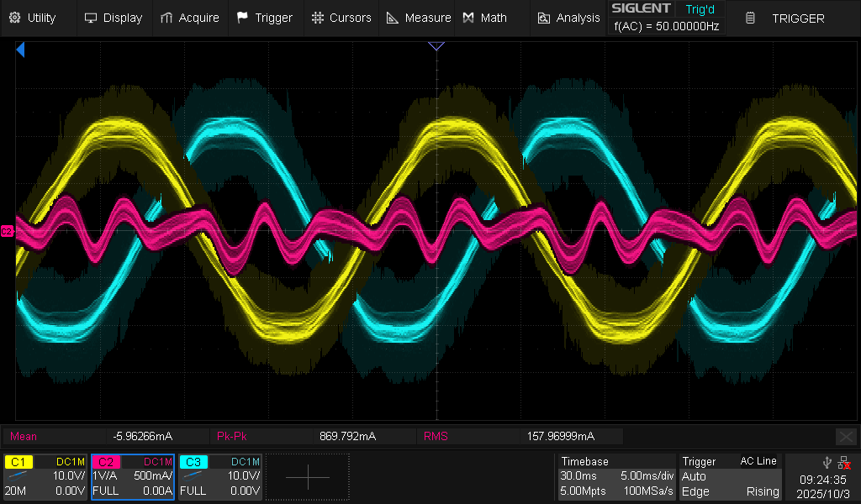Click the Trig'd status indicator
The width and height of the screenshot is (861, 504).
click(x=700, y=8)
